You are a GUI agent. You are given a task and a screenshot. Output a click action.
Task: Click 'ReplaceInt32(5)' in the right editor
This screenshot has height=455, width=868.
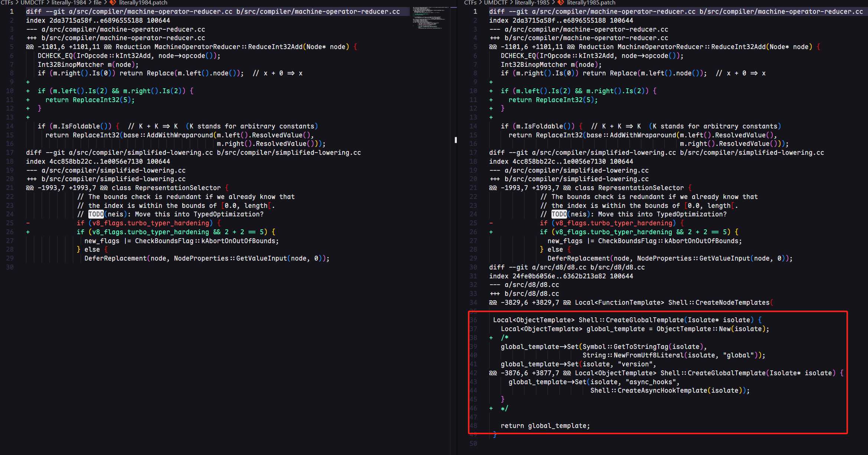pyautogui.click(x=564, y=100)
